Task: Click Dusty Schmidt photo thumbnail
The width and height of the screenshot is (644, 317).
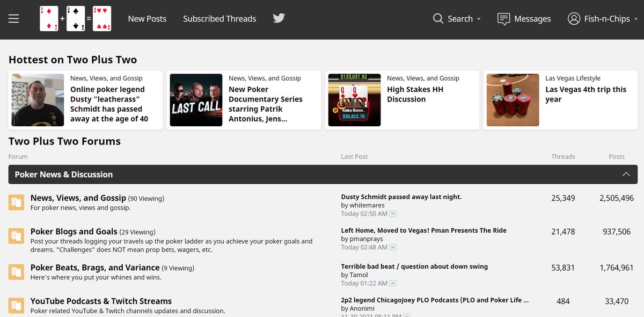Action: click(38, 100)
